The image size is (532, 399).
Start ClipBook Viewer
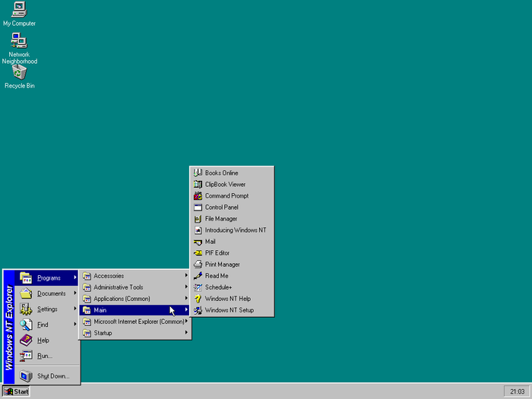click(x=225, y=185)
